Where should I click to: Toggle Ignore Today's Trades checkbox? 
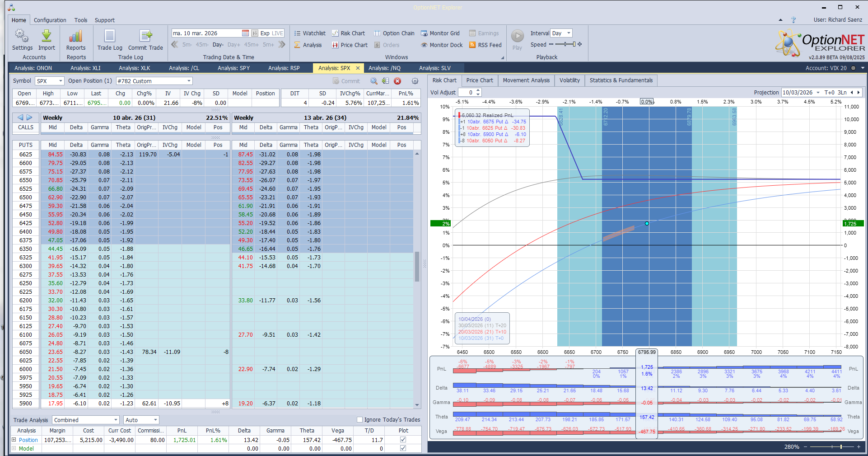pos(360,420)
